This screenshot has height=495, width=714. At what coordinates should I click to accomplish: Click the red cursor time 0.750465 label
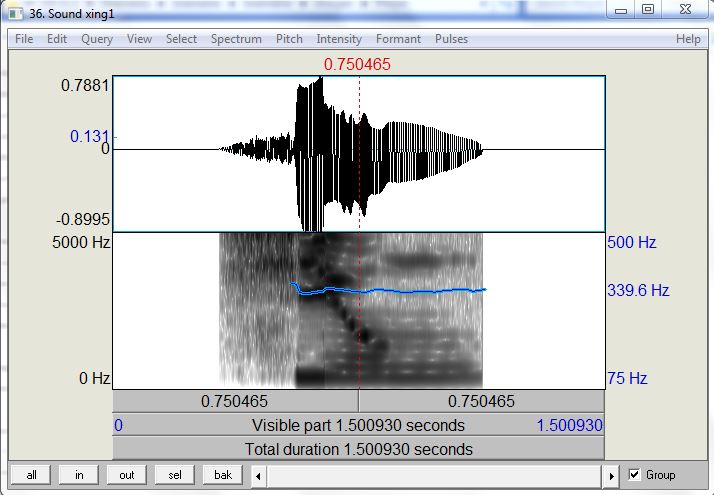point(357,64)
